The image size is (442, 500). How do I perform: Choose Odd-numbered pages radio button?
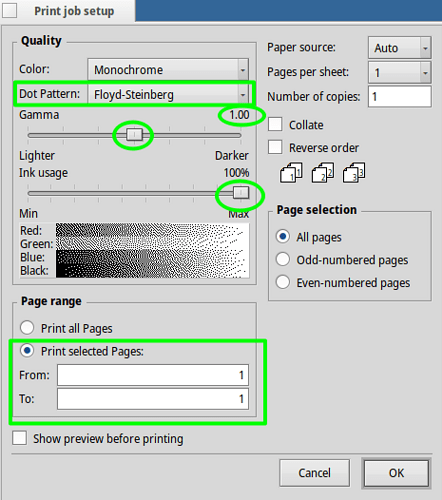tap(283, 259)
